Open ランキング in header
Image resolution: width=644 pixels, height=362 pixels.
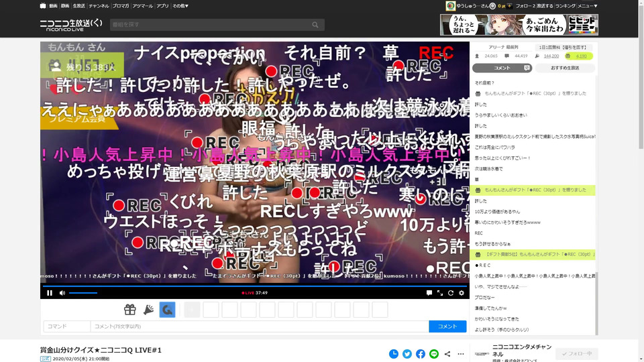[x=566, y=6]
